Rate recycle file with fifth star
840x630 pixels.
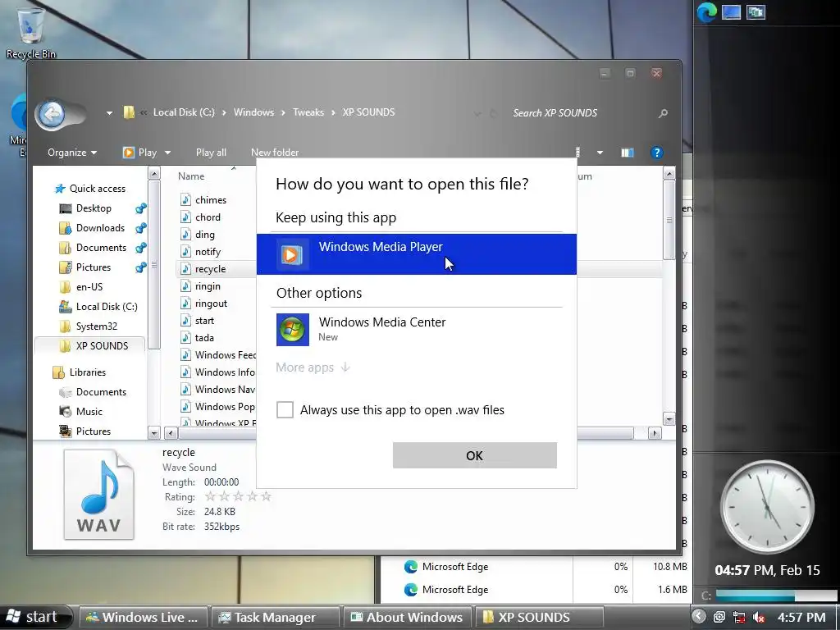(266, 496)
